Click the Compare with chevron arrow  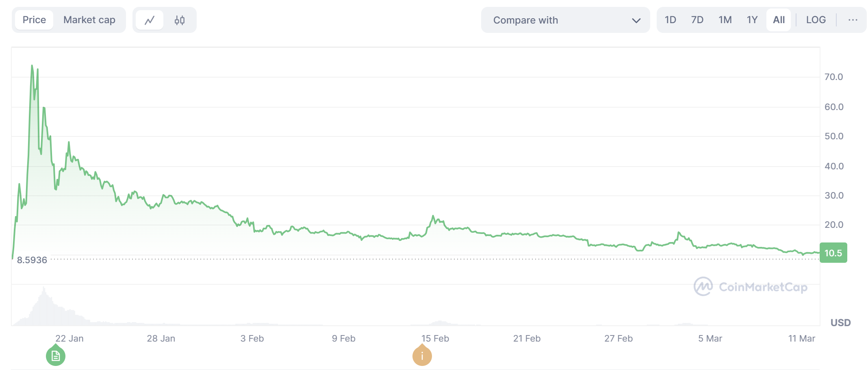636,20
